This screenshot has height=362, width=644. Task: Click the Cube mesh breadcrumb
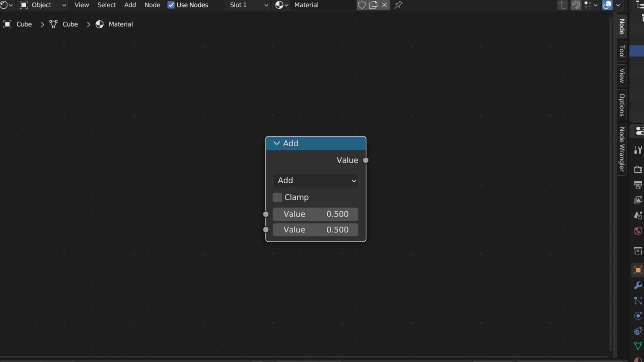[x=70, y=24]
